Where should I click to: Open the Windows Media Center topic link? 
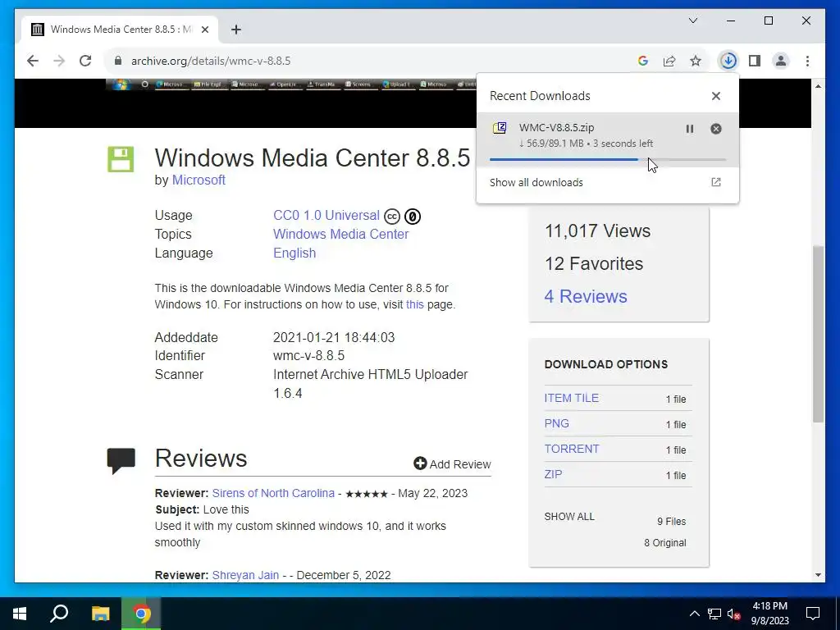[x=340, y=234]
